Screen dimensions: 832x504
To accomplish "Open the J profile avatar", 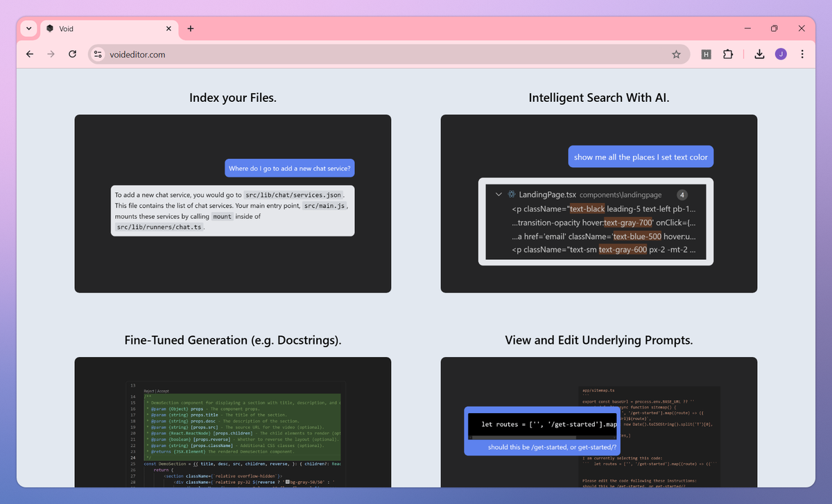I will click(x=781, y=54).
